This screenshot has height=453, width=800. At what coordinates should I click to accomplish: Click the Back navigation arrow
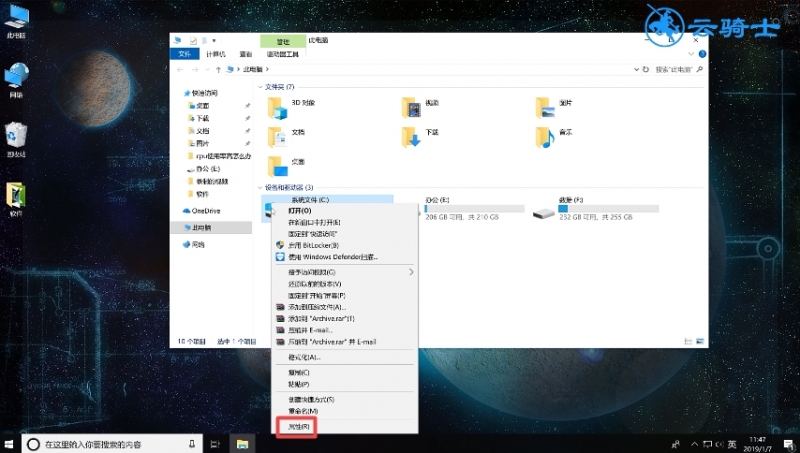pyautogui.click(x=180, y=69)
